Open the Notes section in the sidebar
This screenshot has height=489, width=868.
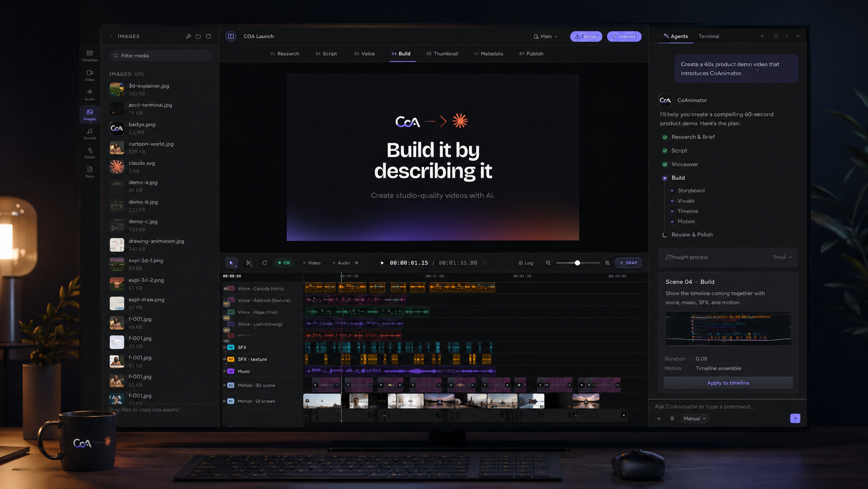89,153
